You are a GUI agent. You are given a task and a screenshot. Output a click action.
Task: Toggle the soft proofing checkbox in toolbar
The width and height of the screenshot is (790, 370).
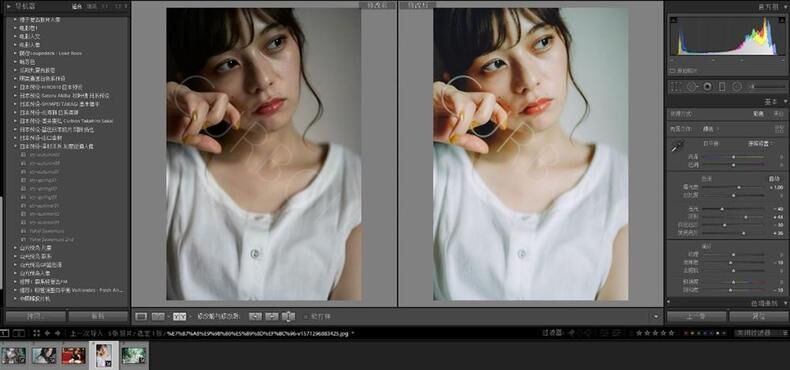(x=305, y=317)
